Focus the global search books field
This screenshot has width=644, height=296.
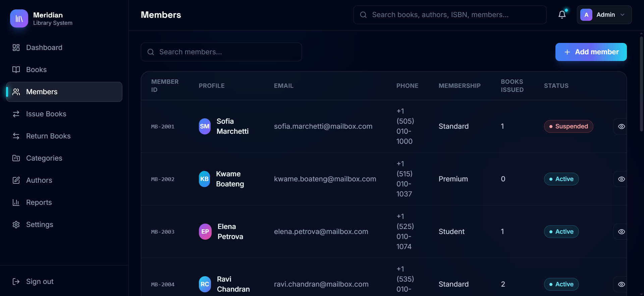450,15
